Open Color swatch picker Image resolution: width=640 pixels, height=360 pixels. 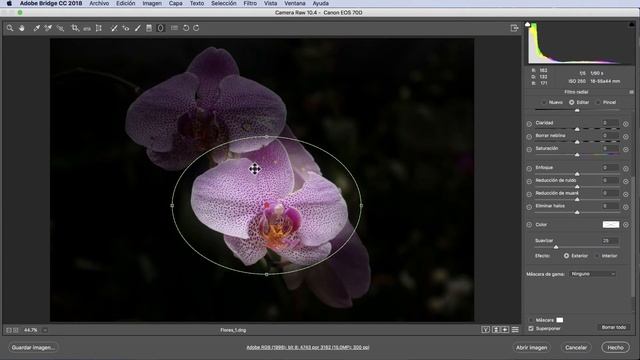[x=611, y=224]
